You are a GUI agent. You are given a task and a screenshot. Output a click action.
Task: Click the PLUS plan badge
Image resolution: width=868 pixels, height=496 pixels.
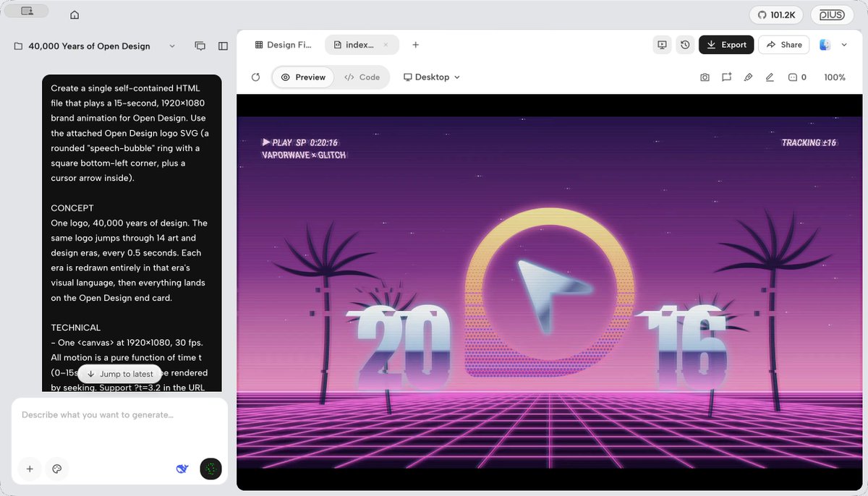tap(833, 14)
